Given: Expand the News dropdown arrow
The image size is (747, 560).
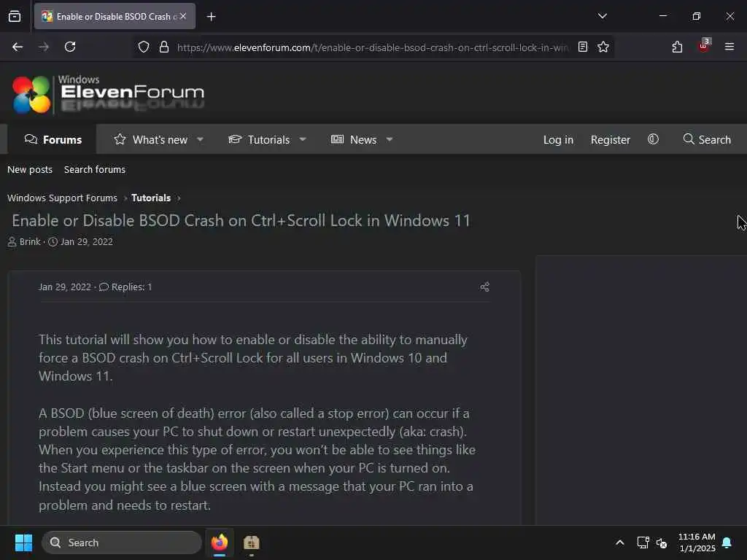Looking at the screenshot, I should [x=390, y=139].
